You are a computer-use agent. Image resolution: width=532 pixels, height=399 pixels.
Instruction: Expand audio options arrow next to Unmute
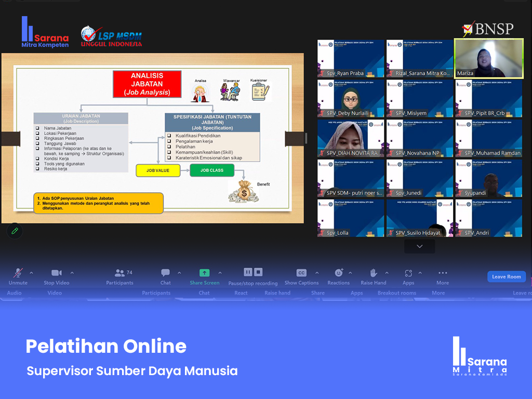click(x=31, y=273)
